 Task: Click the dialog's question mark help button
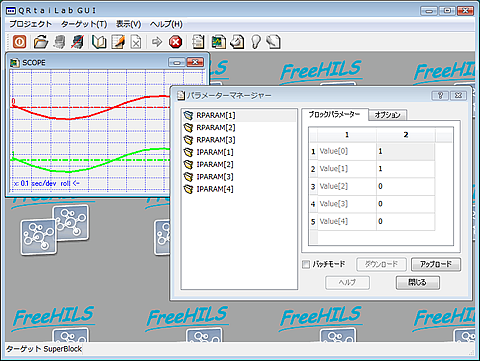point(440,96)
